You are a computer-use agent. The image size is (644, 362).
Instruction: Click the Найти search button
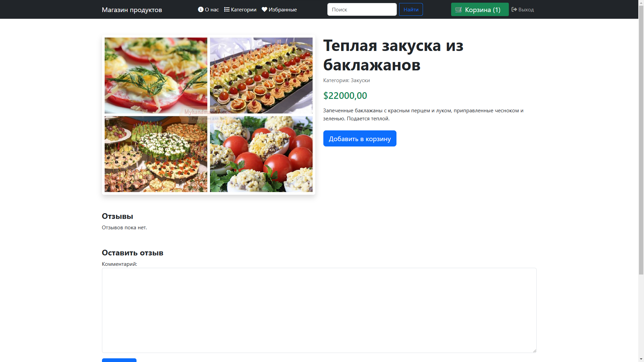(x=411, y=9)
